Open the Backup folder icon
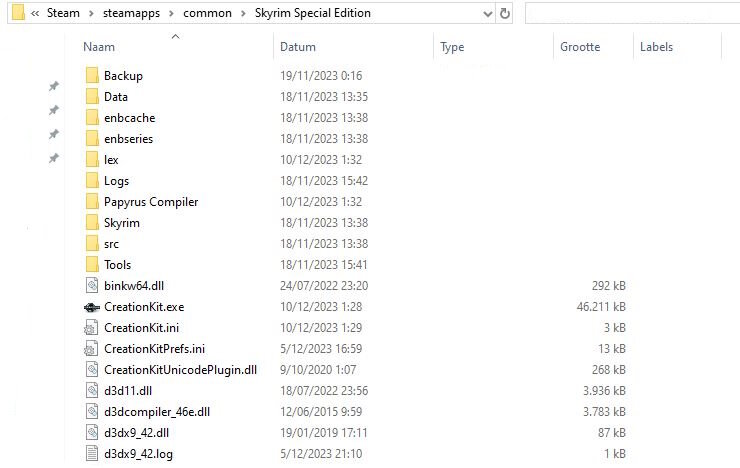Screen dimensions: 740x468 coord(92,75)
